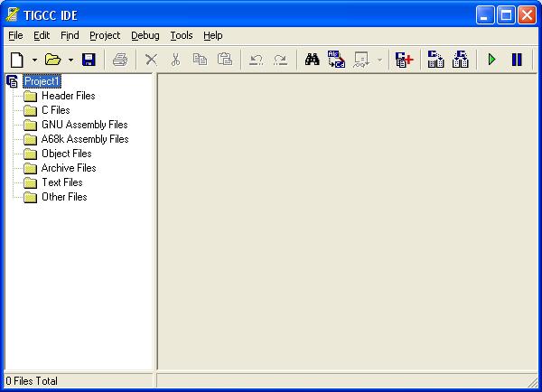Select the Other Files folder
The image size is (542, 392).
[x=64, y=198]
